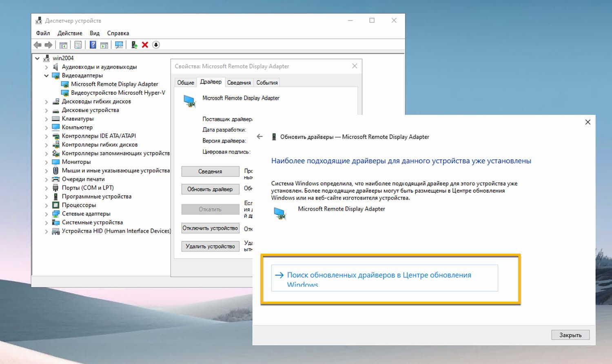Click the chip icon beside Процессоры
Viewport: 612px width, 364px height.
pos(56,205)
